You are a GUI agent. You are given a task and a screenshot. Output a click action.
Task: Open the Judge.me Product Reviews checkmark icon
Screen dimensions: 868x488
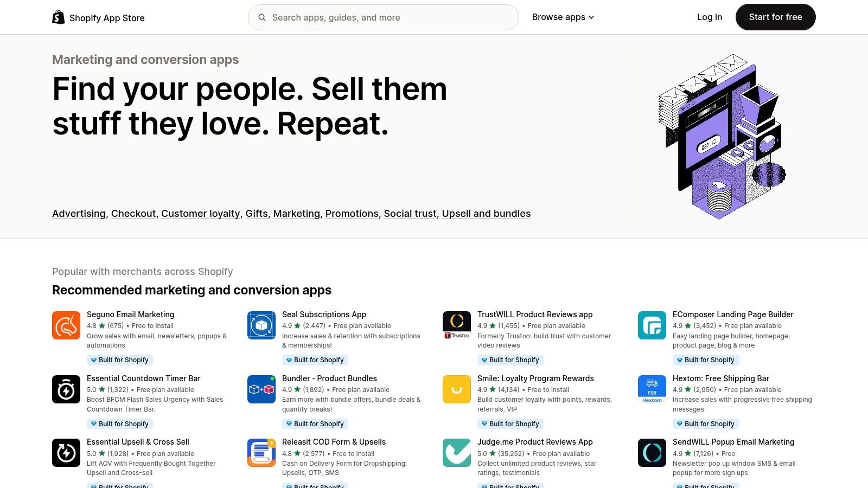(x=456, y=452)
